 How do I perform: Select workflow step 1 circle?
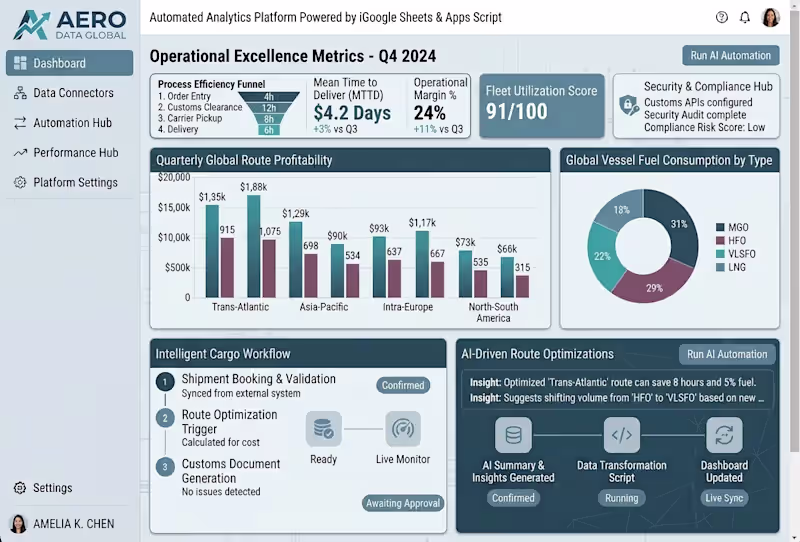(x=165, y=382)
